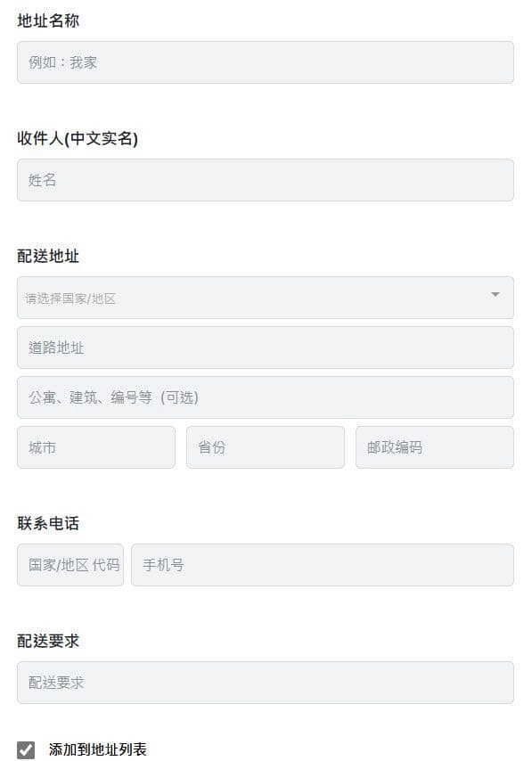
Task: Click the 配送要求 section heading
Action: (x=47, y=641)
